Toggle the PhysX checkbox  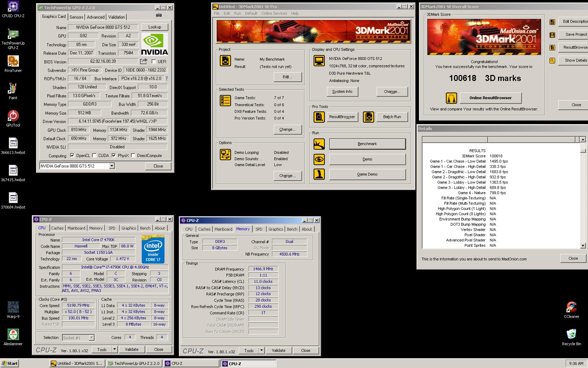113,155
